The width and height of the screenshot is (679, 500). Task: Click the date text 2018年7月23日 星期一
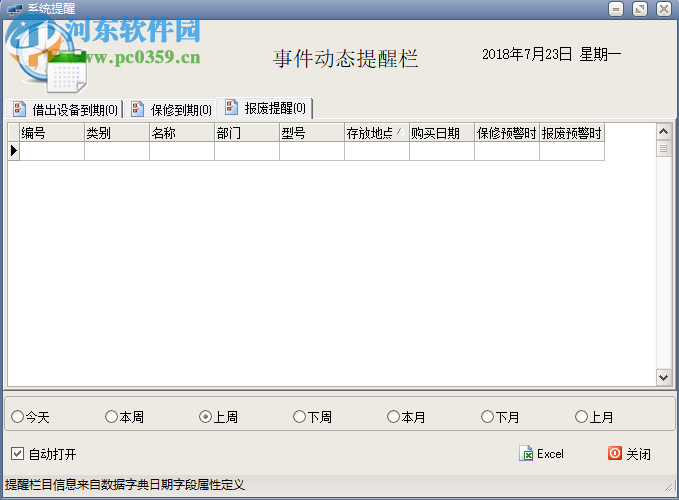[x=552, y=55]
